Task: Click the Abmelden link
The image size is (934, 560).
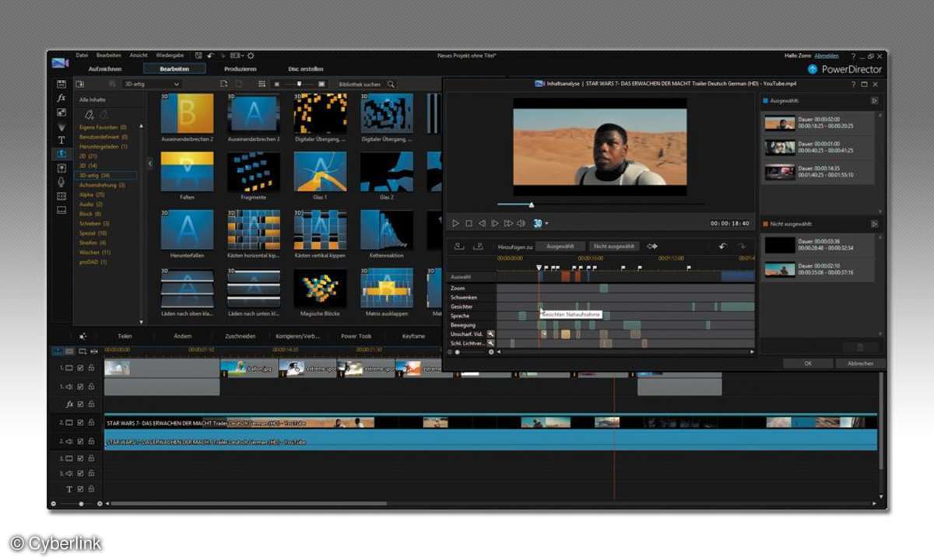Action: point(827,56)
